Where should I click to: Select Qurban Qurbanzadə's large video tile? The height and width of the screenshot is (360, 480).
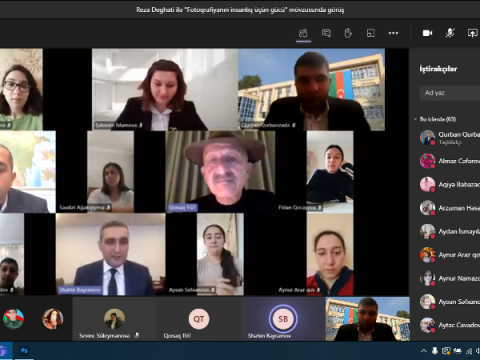click(312, 89)
